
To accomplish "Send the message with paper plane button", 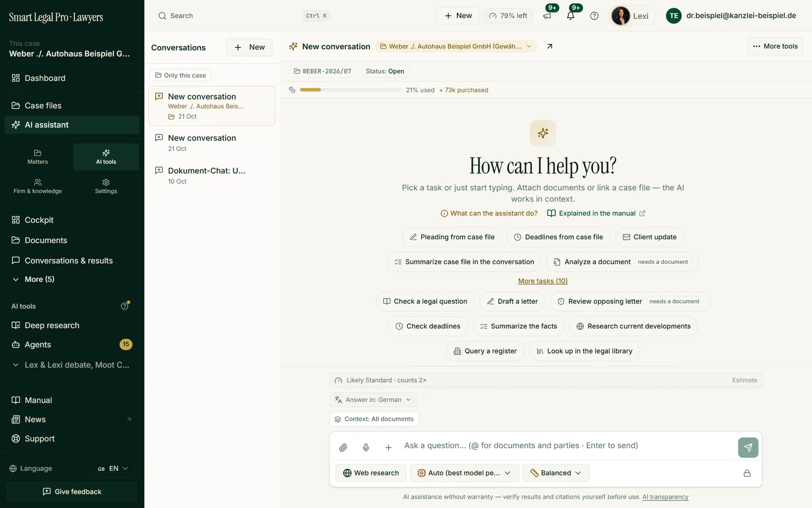I will click(x=748, y=448).
